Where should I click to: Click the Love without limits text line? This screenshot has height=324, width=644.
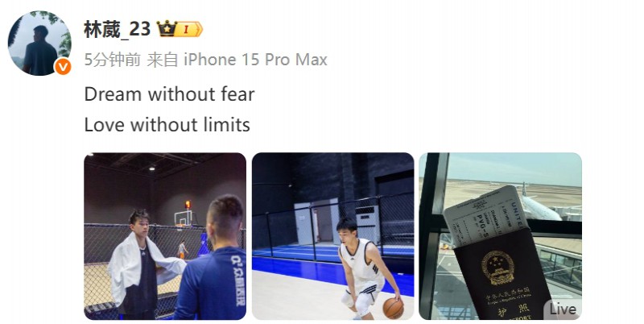(167, 125)
